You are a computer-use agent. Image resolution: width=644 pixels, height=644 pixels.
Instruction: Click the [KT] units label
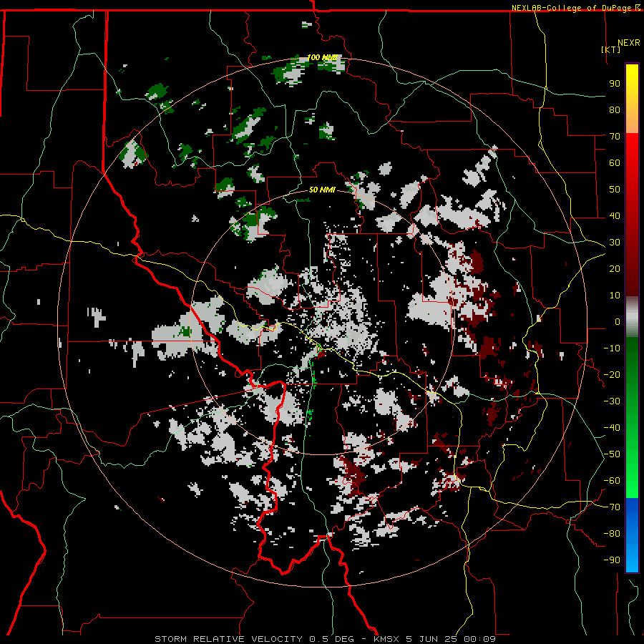[x=610, y=49]
